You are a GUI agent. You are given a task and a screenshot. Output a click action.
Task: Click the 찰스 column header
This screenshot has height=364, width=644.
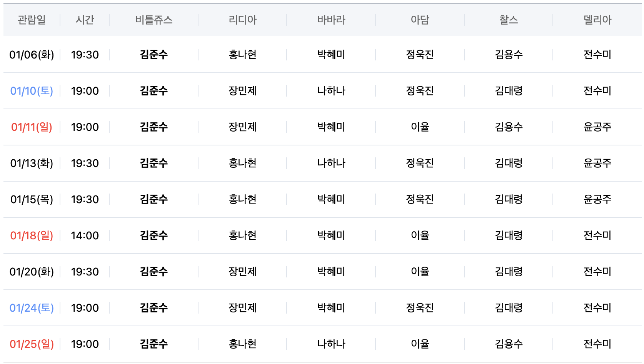(509, 20)
